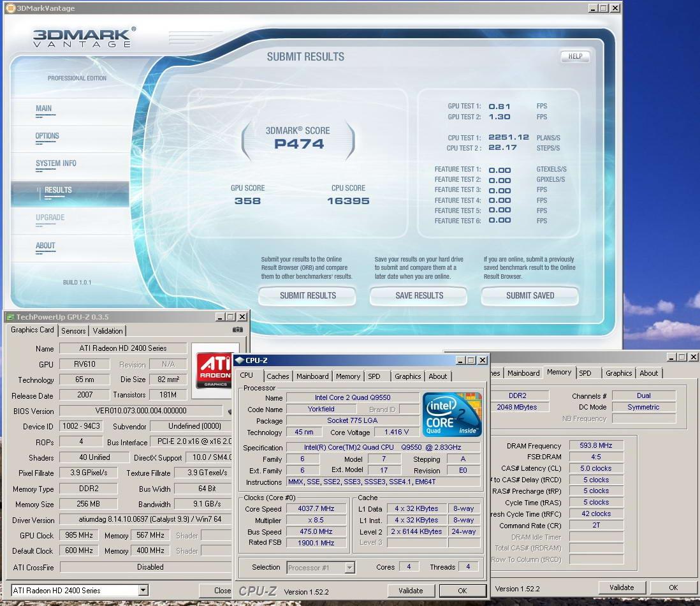
Task: Click the GPU score 358
Action: 247,201
